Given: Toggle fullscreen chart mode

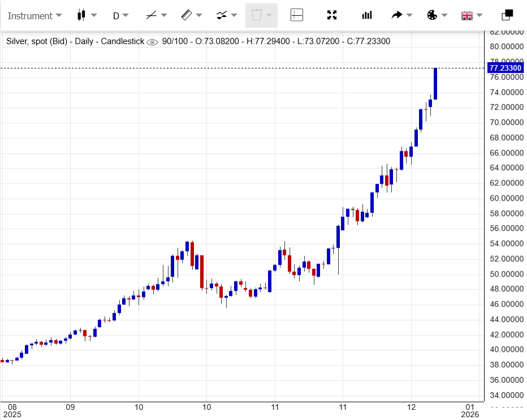Looking at the screenshot, I should click(332, 15).
